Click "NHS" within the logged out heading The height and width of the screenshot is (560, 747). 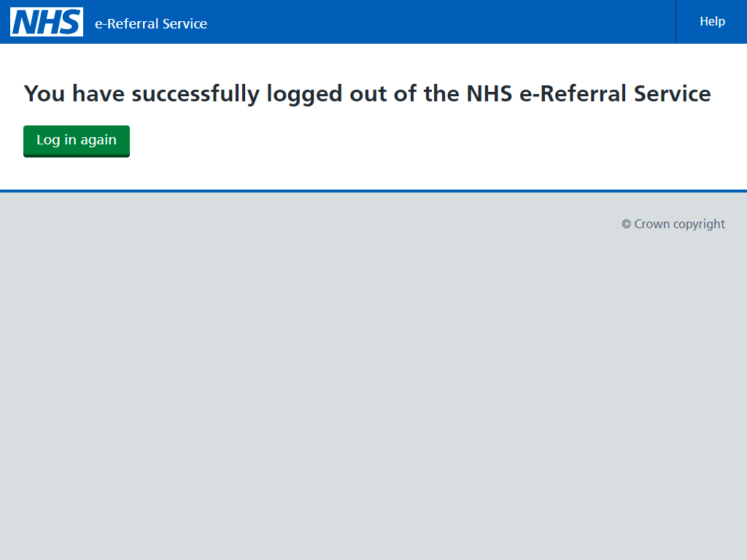489,93
